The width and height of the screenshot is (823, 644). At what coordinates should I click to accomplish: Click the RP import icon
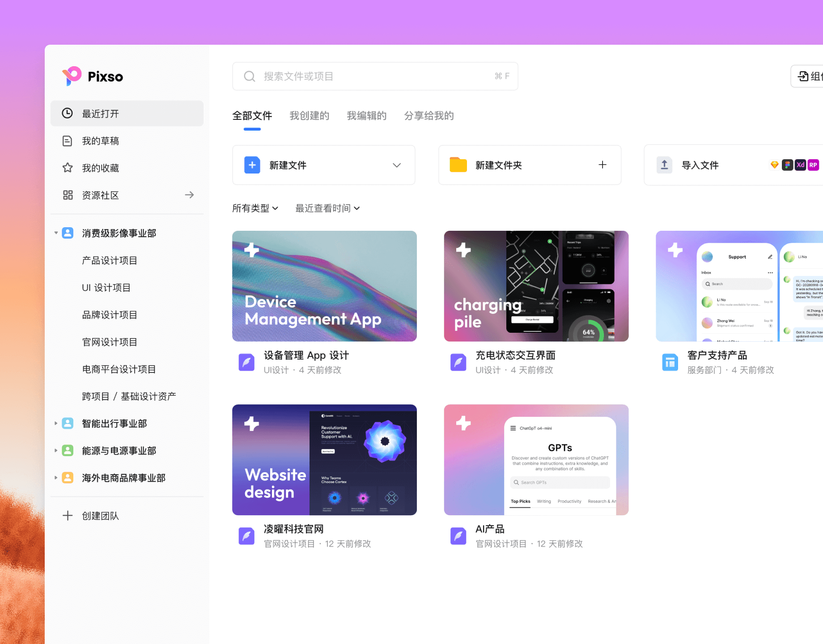point(813,165)
